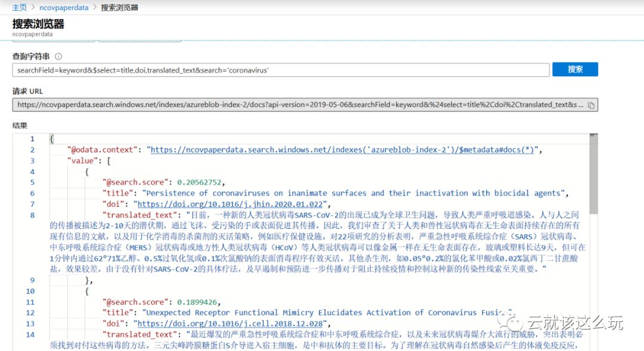This screenshot has width=644, height=351.
Task: Click the ncovpaperdata subtitle under heading
Action: tap(32, 34)
